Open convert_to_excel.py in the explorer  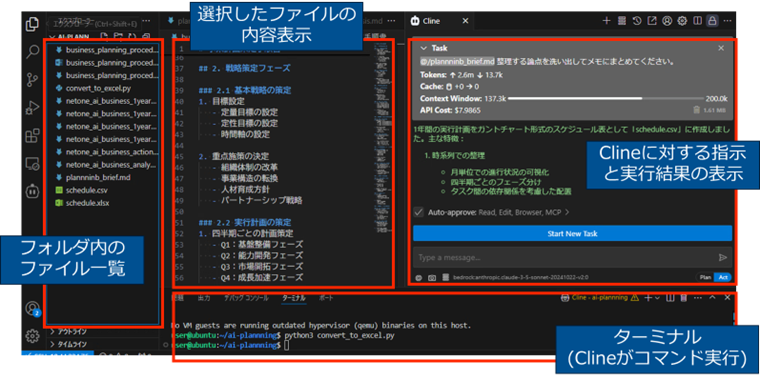coord(98,88)
